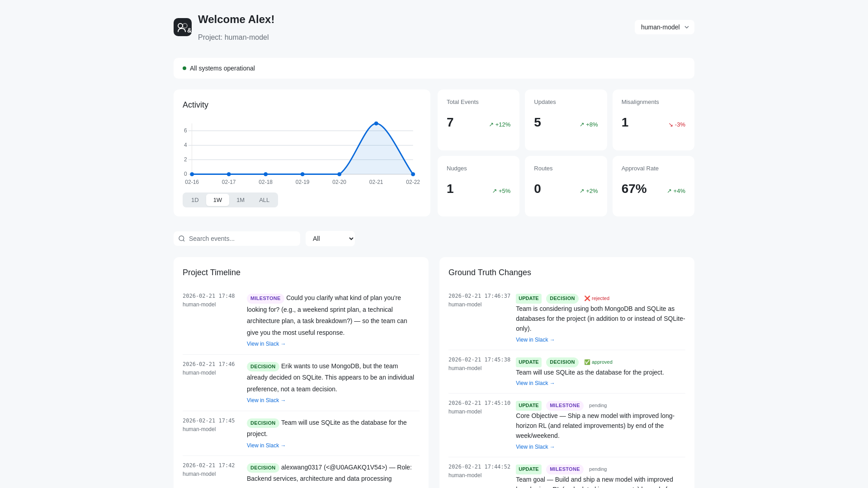Click the DECISION tag on the 17:45:38 change
This screenshot has height=488, width=868.
pos(562,362)
